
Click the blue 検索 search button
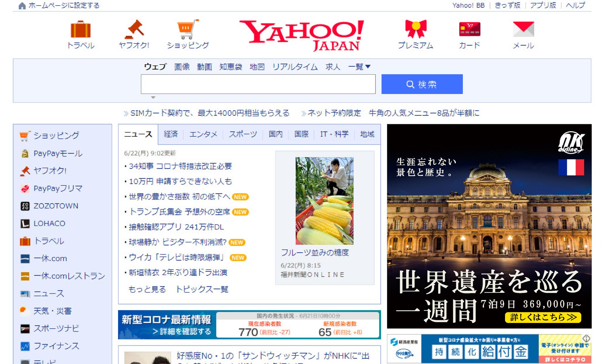click(x=422, y=84)
